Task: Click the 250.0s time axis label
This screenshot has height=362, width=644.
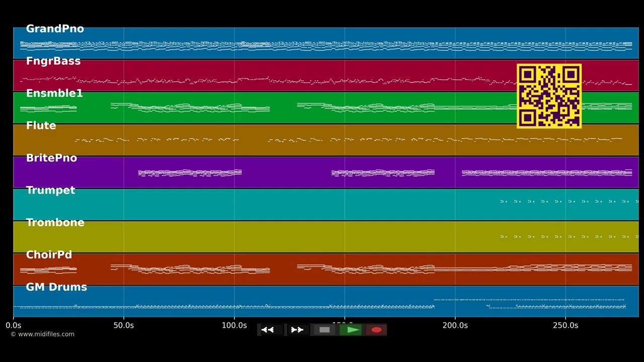Action: pos(566,325)
